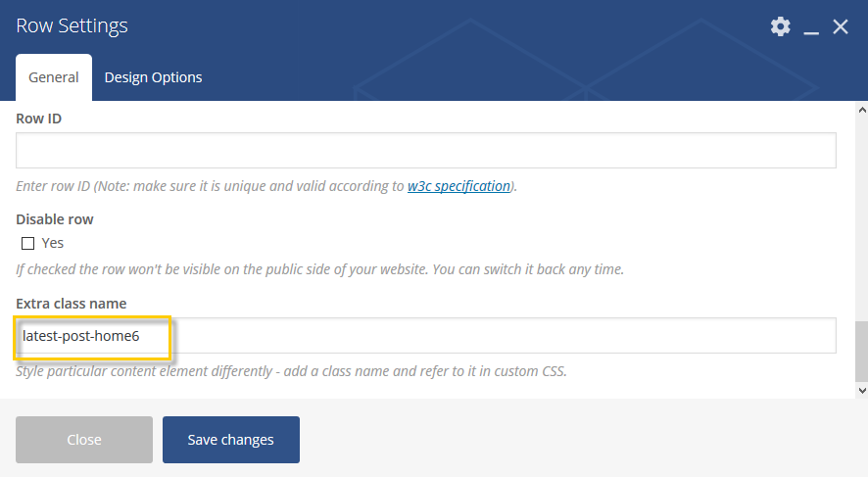Click the Row ID label
The height and width of the screenshot is (477, 868).
(39, 119)
